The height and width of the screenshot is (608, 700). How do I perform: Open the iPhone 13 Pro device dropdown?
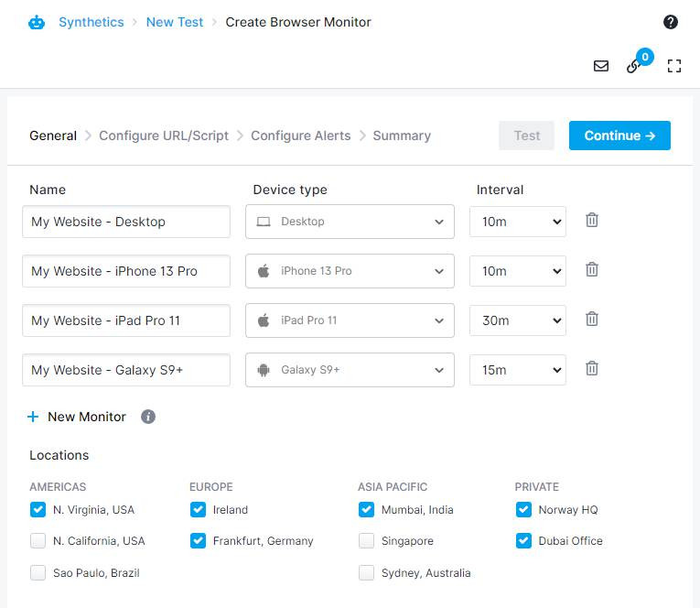pos(350,271)
